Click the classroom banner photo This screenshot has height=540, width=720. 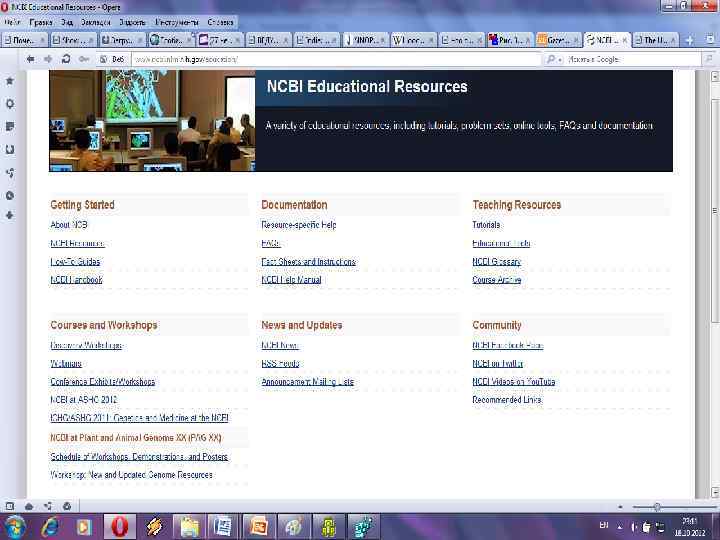point(152,121)
